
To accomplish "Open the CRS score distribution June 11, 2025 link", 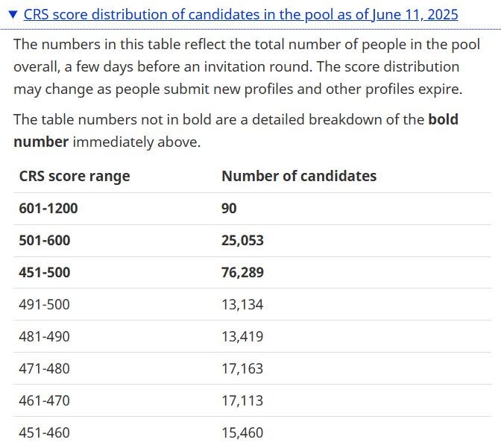I will point(241,15).
